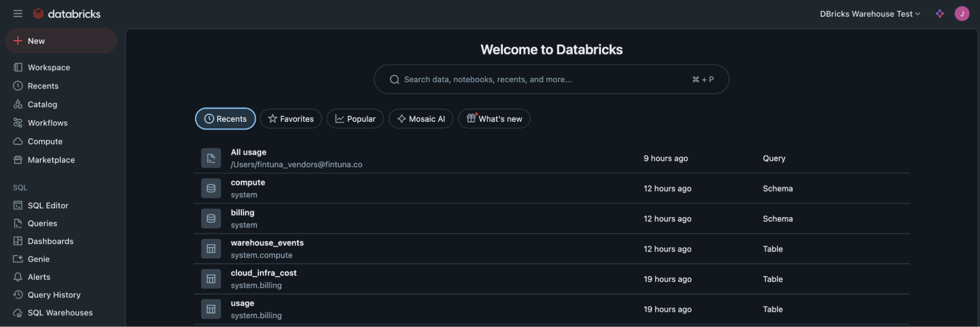Click the query icon beside All usage
The image size is (980, 327).
pyautogui.click(x=211, y=158)
